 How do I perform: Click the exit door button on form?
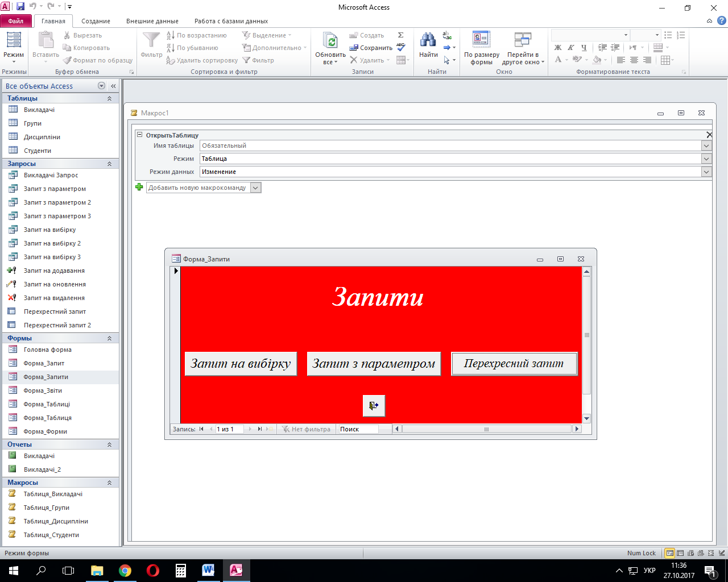click(x=374, y=405)
